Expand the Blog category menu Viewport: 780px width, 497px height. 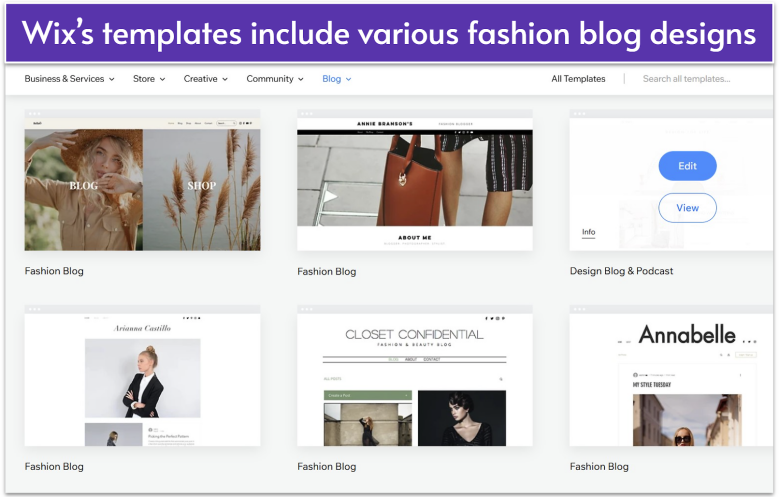pos(337,79)
